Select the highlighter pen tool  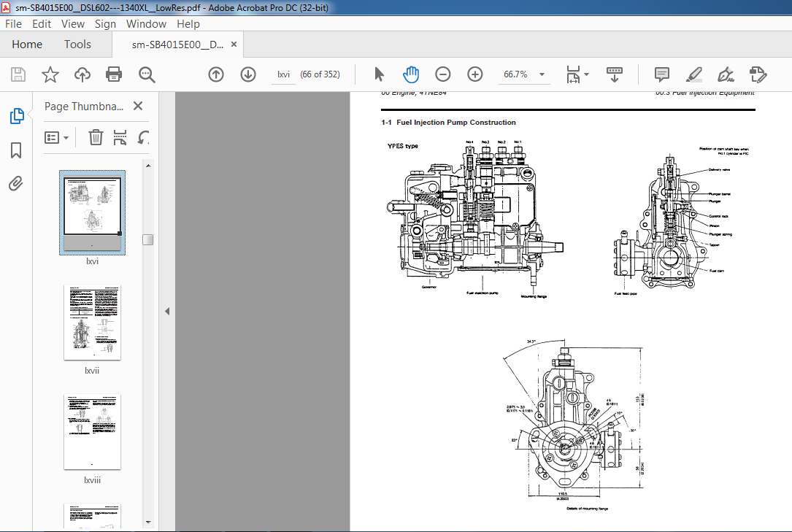pyautogui.click(x=694, y=74)
